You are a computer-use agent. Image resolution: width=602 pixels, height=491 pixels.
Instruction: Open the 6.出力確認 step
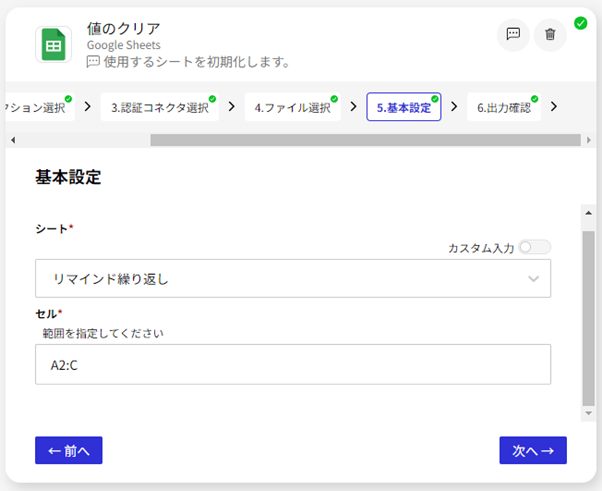coord(503,107)
